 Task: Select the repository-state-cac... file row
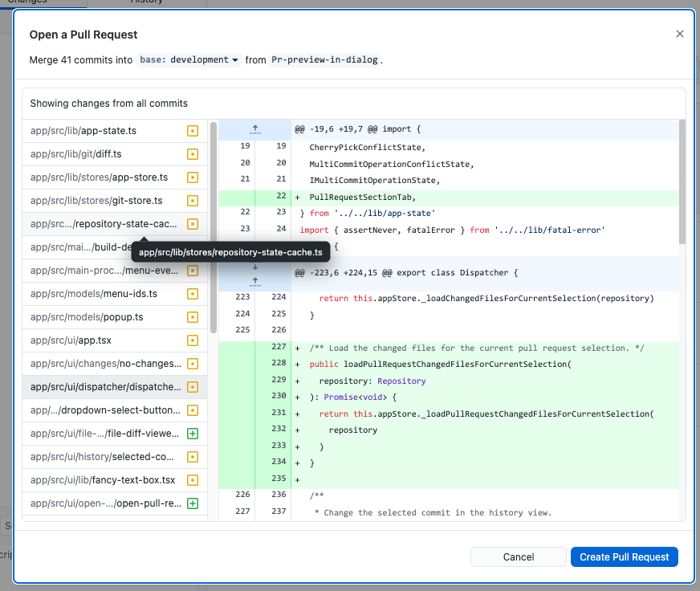click(115, 224)
